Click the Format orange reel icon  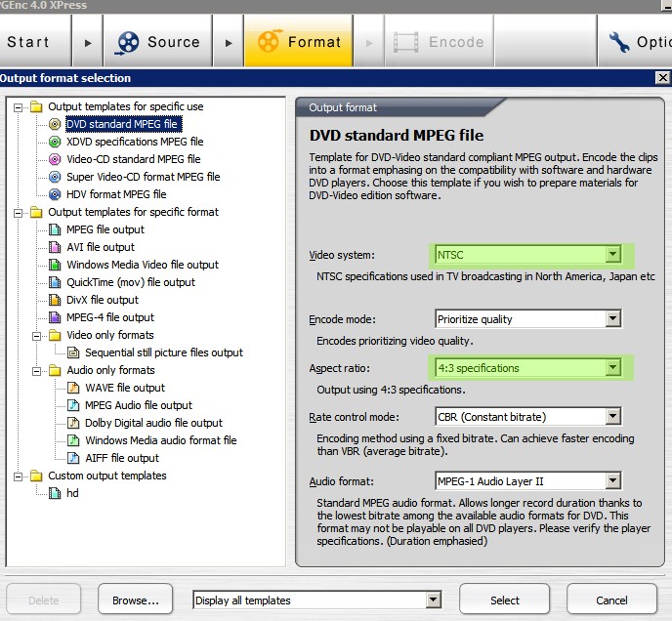click(x=270, y=41)
